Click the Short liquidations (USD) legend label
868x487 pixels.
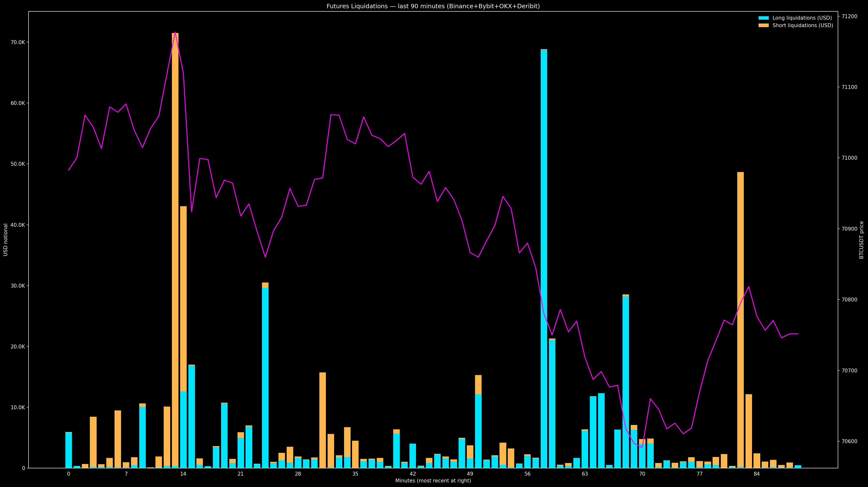[803, 26]
